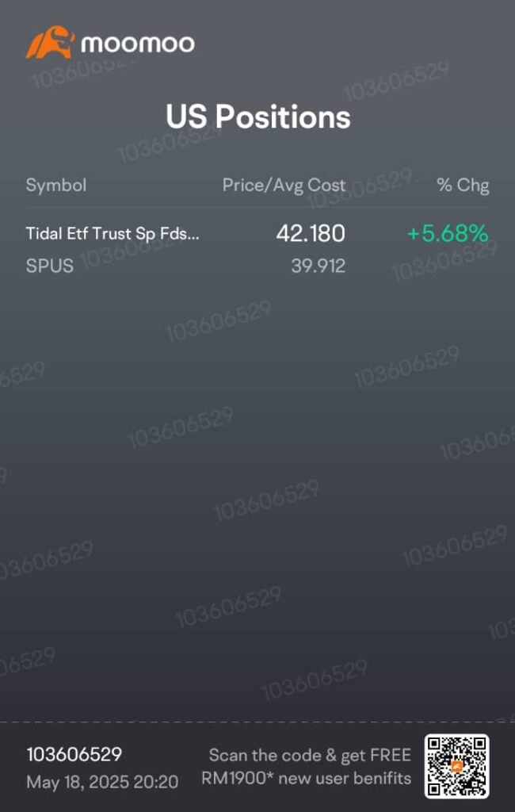This screenshot has height=812, width=515.
Task: Click the SPUS ticker symbol
Action: pos(50,266)
